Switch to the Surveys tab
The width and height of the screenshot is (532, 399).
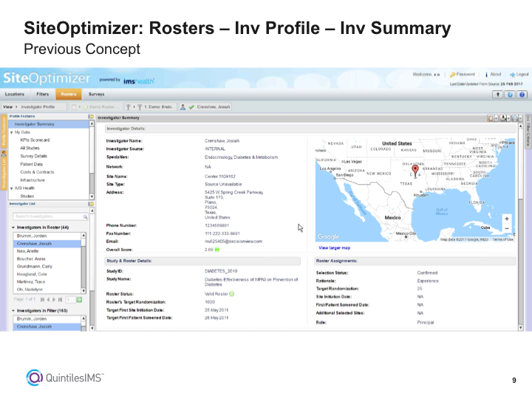[x=96, y=94]
